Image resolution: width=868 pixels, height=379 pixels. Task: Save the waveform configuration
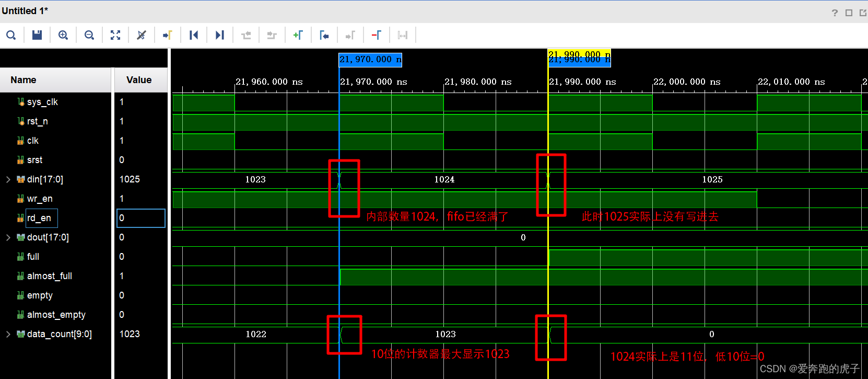click(x=37, y=35)
